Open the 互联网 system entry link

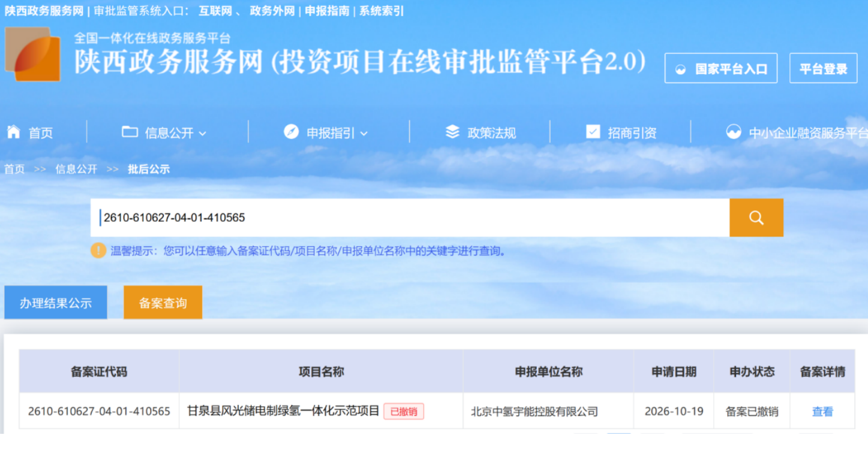[217, 11]
